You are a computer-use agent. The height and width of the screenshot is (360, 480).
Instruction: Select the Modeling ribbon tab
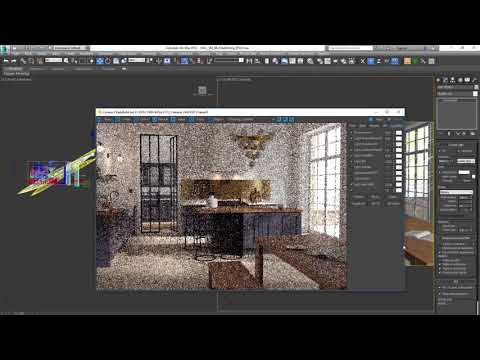click(x=15, y=69)
